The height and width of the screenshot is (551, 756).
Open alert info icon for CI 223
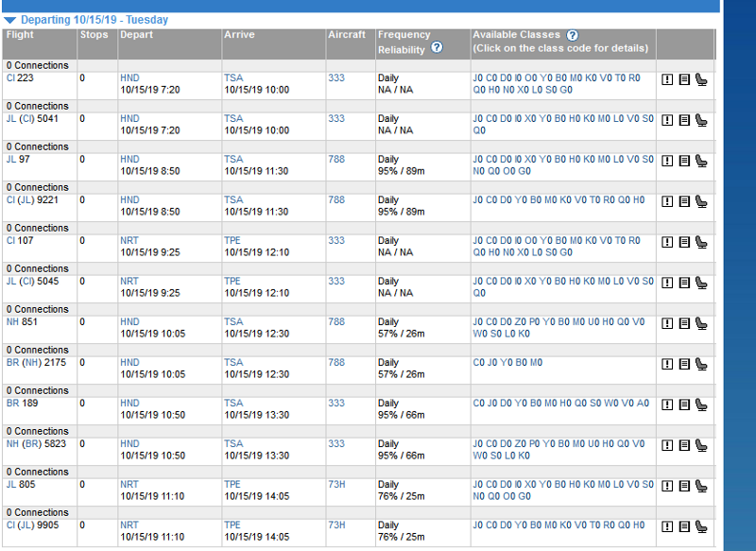pyautogui.click(x=667, y=79)
